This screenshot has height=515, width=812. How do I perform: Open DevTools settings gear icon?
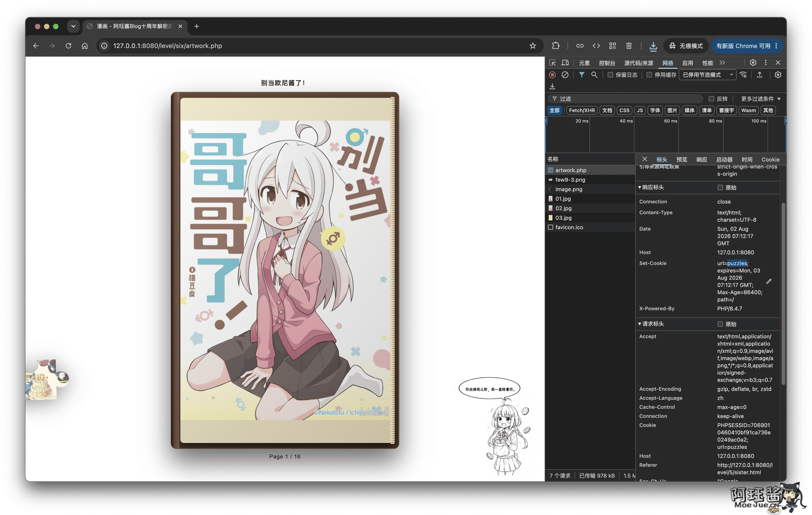click(x=753, y=63)
